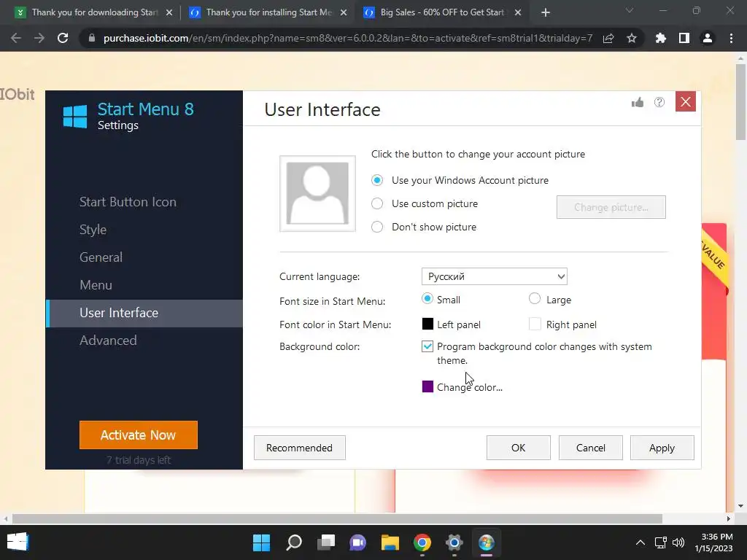Switch to Big Sales 60% OFF tab
The image size is (747, 560).
[x=441, y=12]
